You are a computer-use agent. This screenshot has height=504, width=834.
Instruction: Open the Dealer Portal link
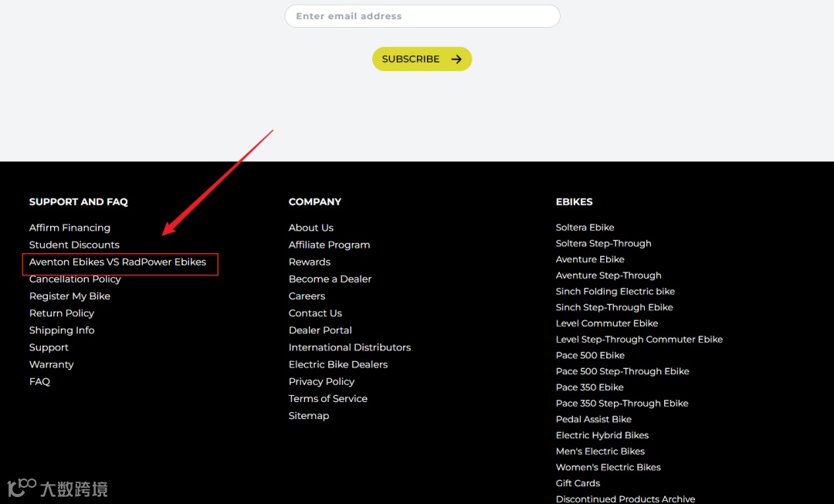point(320,330)
